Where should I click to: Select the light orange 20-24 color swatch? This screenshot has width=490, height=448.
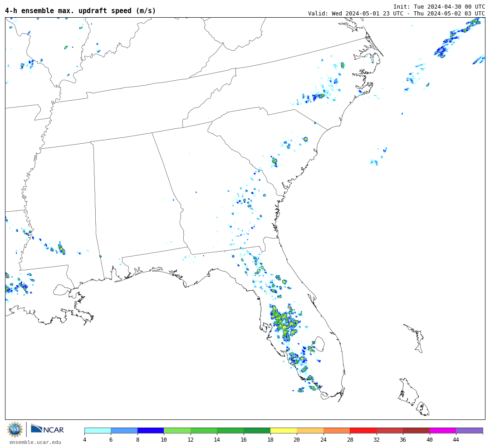(310, 431)
